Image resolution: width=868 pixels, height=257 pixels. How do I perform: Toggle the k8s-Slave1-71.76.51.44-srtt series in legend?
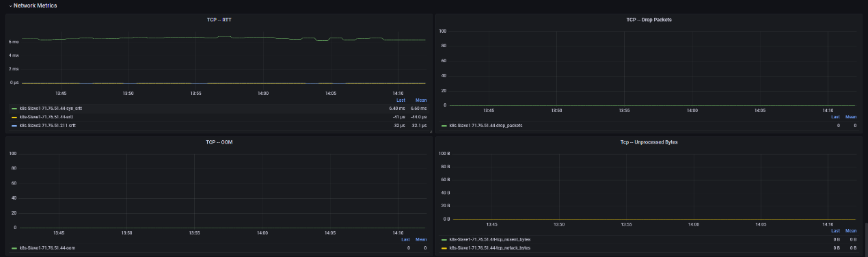(x=46, y=117)
